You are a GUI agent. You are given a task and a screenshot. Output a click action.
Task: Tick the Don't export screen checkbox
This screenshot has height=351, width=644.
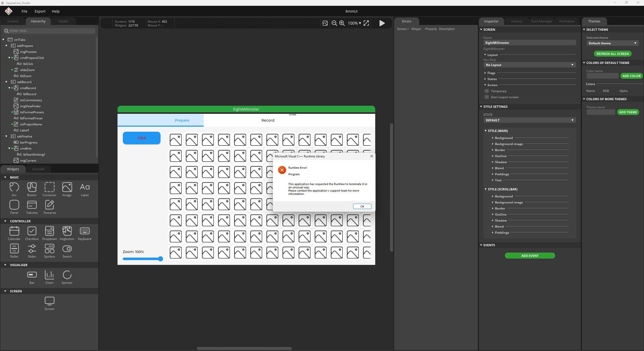click(487, 97)
